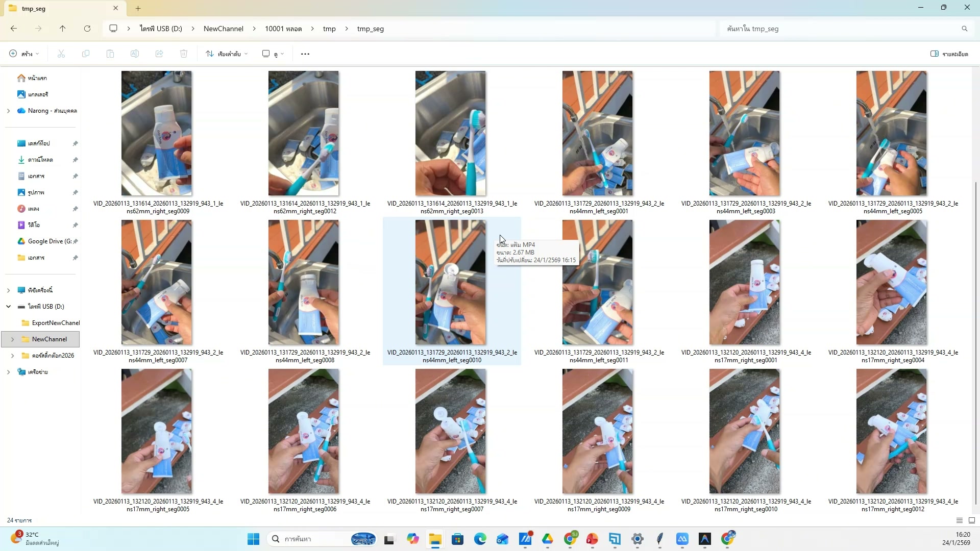Open a new File Explorer tab
Screen dimensions: 980x551
[138, 8]
